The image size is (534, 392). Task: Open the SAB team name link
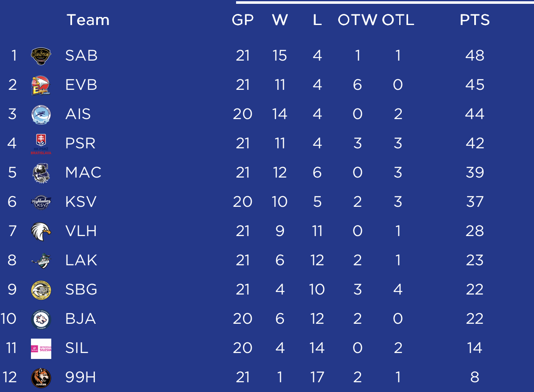click(x=81, y=56)
